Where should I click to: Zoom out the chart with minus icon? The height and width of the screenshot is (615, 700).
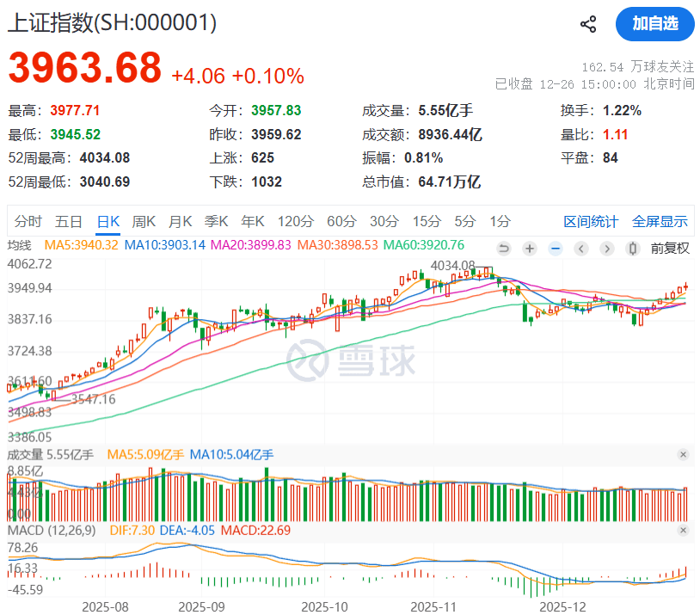pyautogui.click(x=556, y=249)
